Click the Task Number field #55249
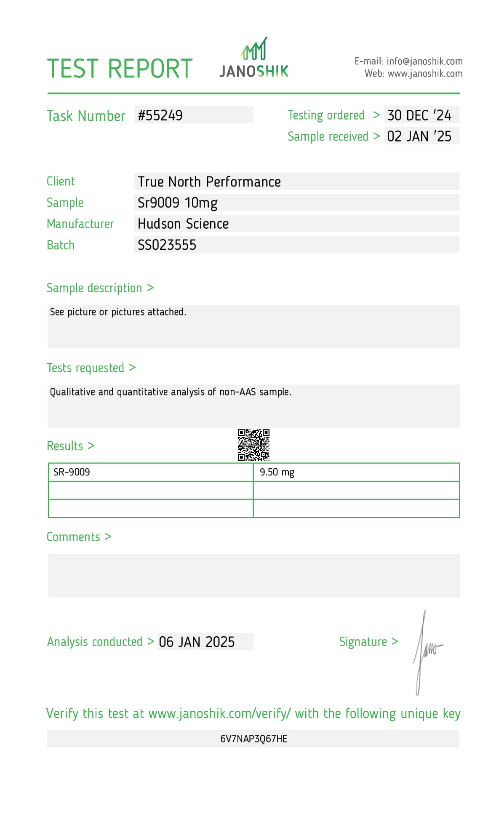This screenshot has height=814, width=504. tap(194, 115)
